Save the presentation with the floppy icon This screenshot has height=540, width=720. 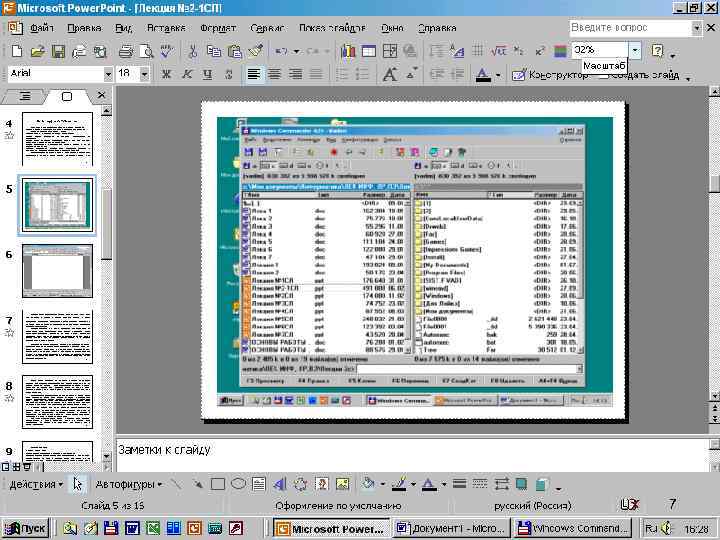[58, 51]
